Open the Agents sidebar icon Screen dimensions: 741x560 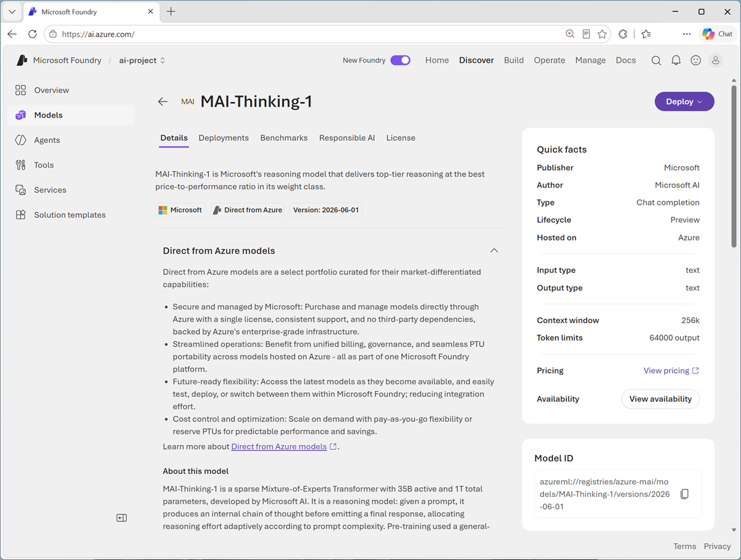pyautogui.click(x=21, y=140)
